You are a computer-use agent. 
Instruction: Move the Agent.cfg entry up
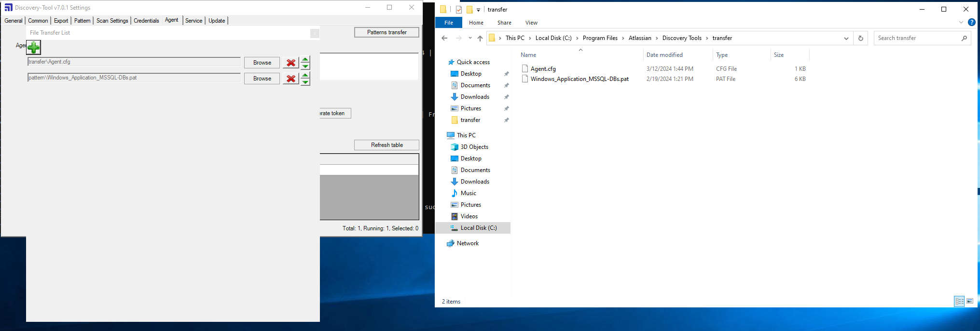pos(305,59)
